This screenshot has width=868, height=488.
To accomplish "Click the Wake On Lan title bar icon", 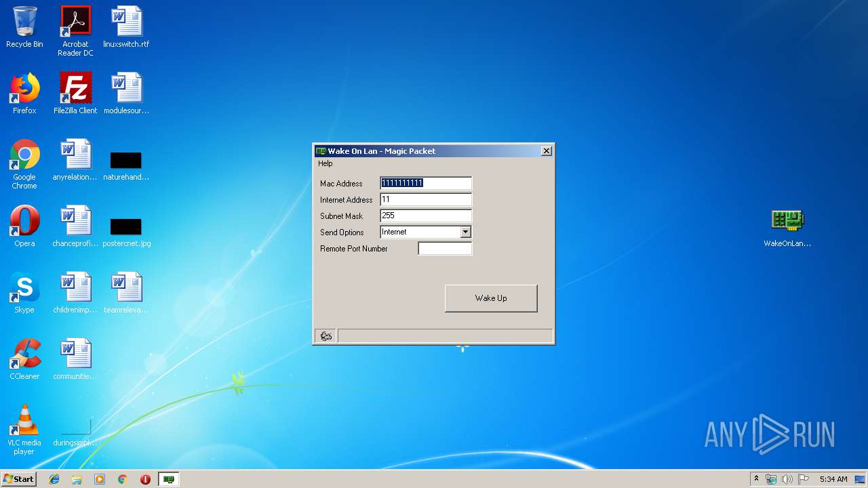I will [x=321, y=151].
